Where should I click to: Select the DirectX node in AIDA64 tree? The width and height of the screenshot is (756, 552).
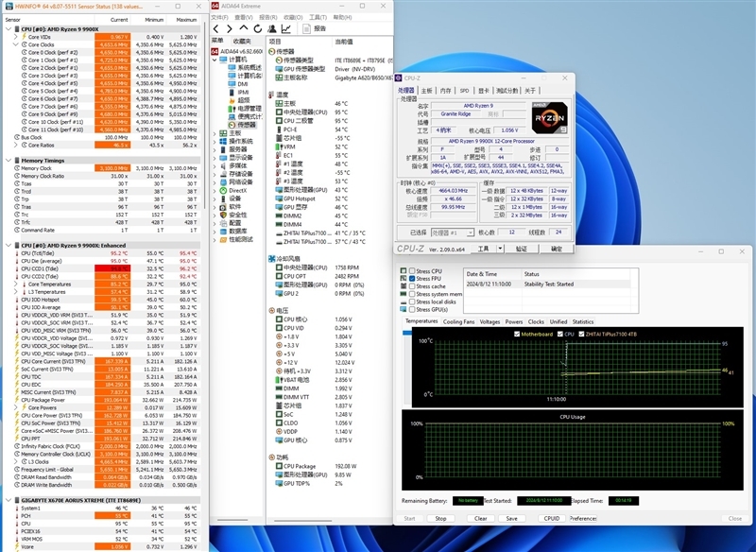(x=237, y=190)
